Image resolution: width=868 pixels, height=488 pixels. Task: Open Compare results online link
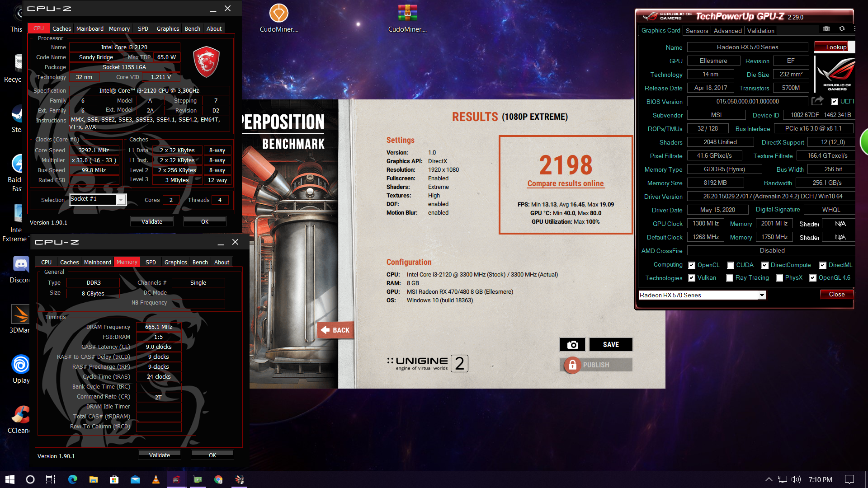click(565, 183)
